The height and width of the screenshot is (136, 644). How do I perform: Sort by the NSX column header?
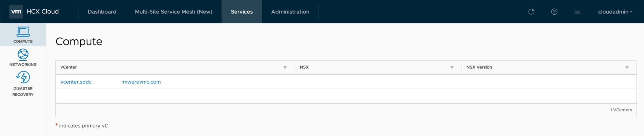[304, 67]
